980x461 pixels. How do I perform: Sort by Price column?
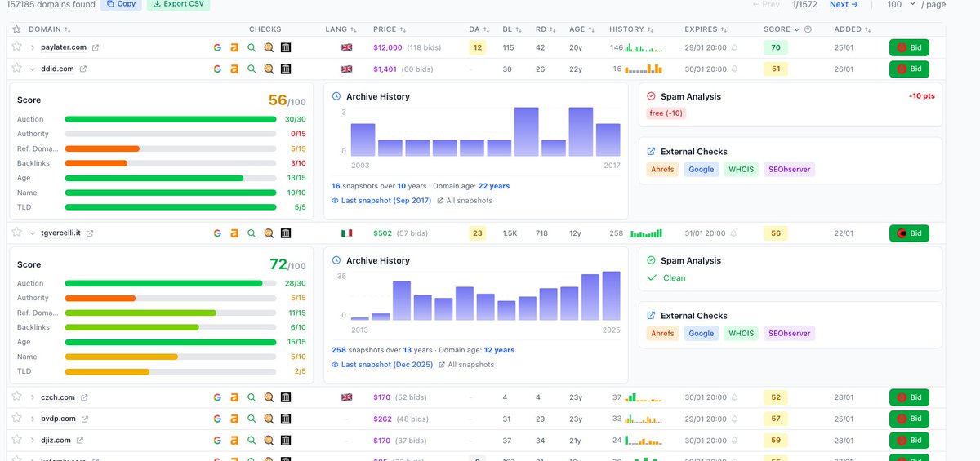[389, 29]
